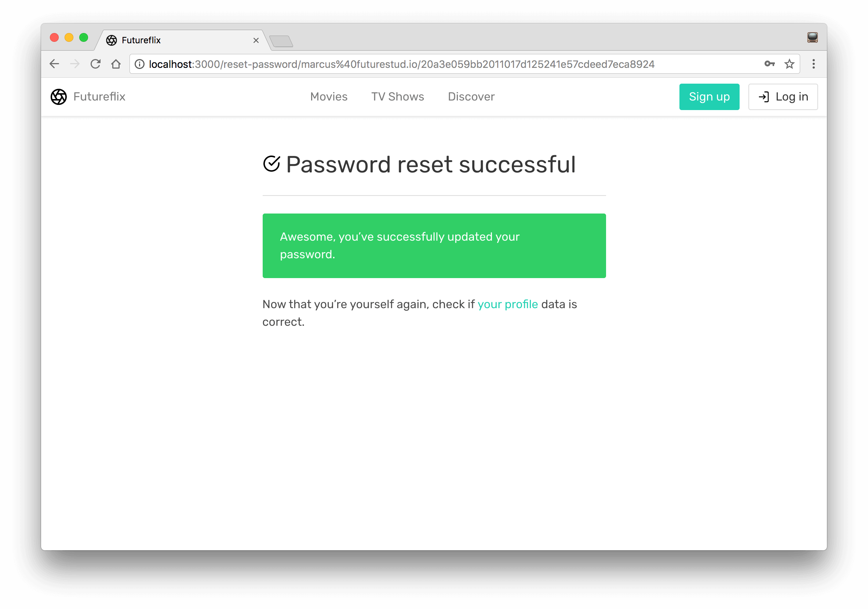Open a new tab next to Futureflix
This screenshot has height=609, width=868.
coord(281,41)
